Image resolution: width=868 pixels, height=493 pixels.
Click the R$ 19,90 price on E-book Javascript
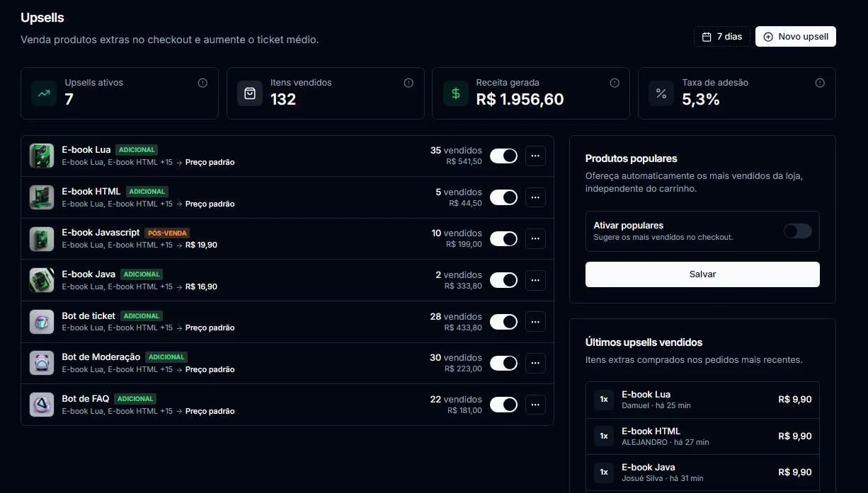pos(201,245)
